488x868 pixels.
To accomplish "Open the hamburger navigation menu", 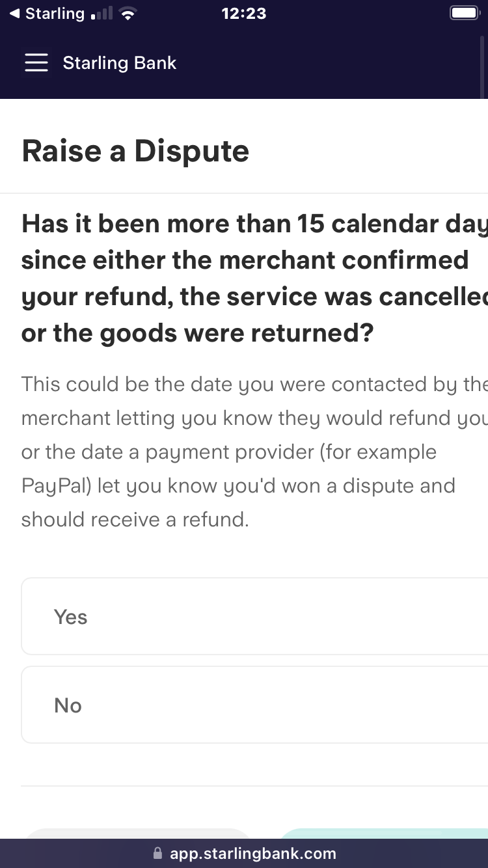I will coord(36,62).
